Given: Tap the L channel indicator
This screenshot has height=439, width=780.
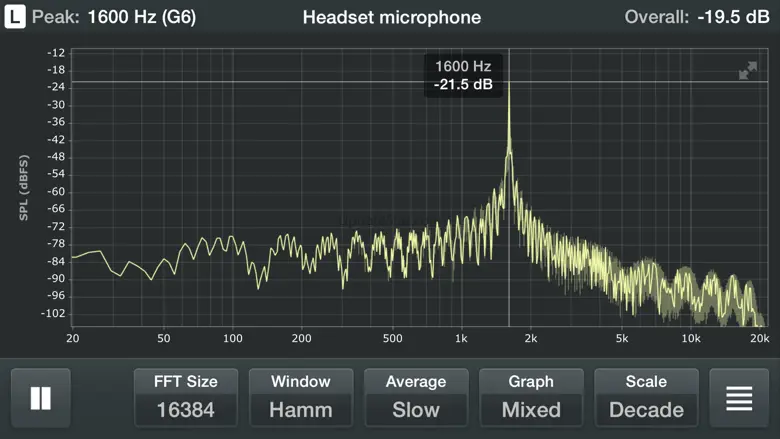Looking at the screenshot, I should [x=16, y=17].
